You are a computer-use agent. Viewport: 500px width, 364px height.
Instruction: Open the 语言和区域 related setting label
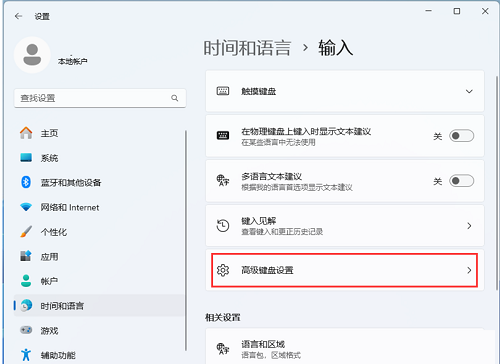click(x=263, y=344)
